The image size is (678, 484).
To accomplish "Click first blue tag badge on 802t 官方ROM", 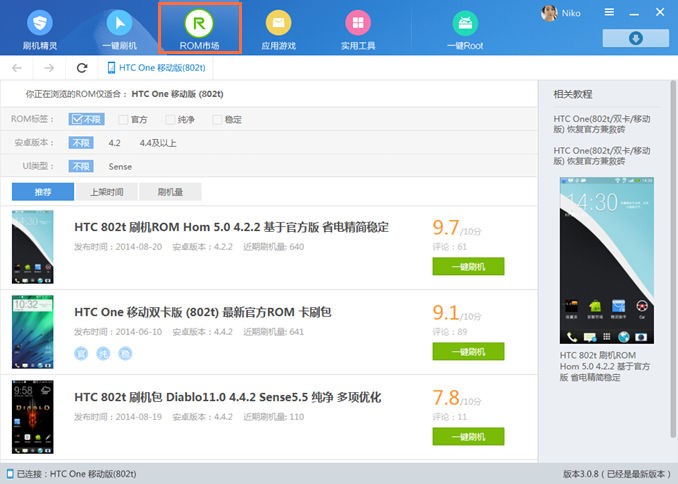I will coord(81,353).
